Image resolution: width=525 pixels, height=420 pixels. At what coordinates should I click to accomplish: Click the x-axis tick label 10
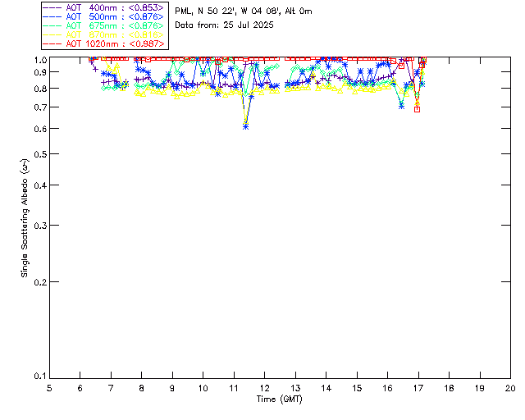tap(203, 388)
